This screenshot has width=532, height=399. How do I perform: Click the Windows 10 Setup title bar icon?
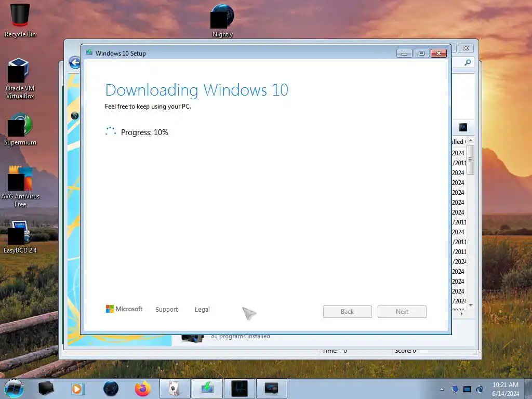pyautogui.click(x=89, y=52)
